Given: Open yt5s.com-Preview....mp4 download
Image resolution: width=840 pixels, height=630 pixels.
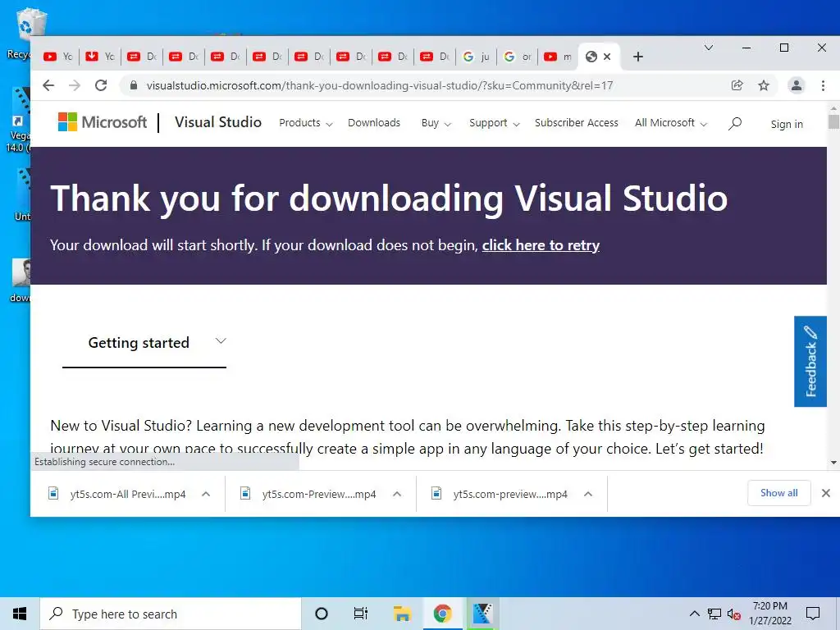Looking at the screenshot, I should [309, 494].
